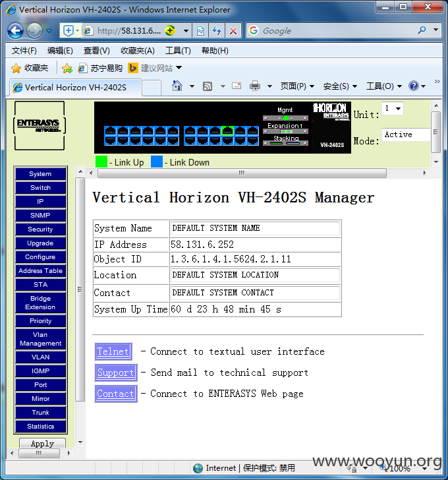Click the red X Stop icon
Viewport: 448px width, 480px height.
(233, 30)
